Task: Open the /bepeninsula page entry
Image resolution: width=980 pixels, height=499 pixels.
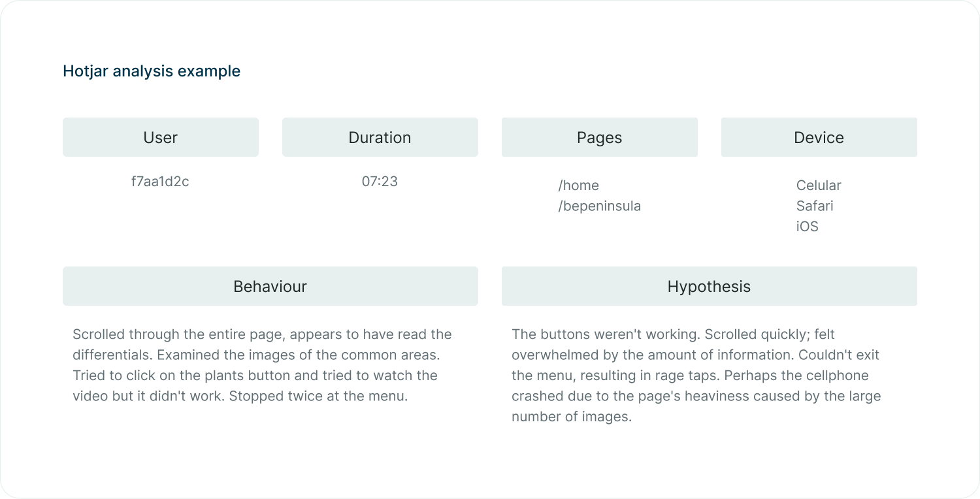Action: click(x=599, y=206)
